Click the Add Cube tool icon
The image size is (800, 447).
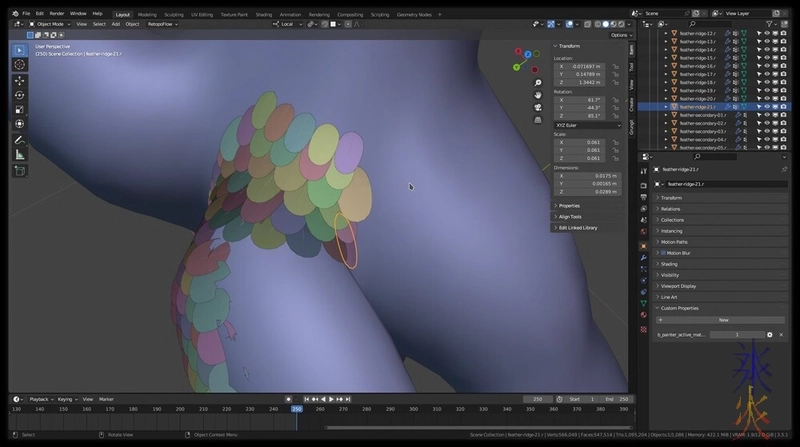(19, 171)
